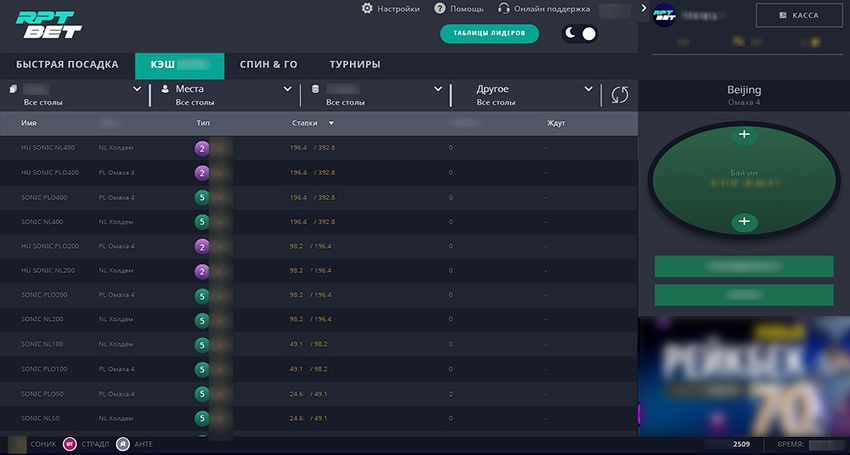The image size is (850, 455).
Task: Select the HU SONIC NL400 table row
Action: pyautogui.click(x=300, y=147)
